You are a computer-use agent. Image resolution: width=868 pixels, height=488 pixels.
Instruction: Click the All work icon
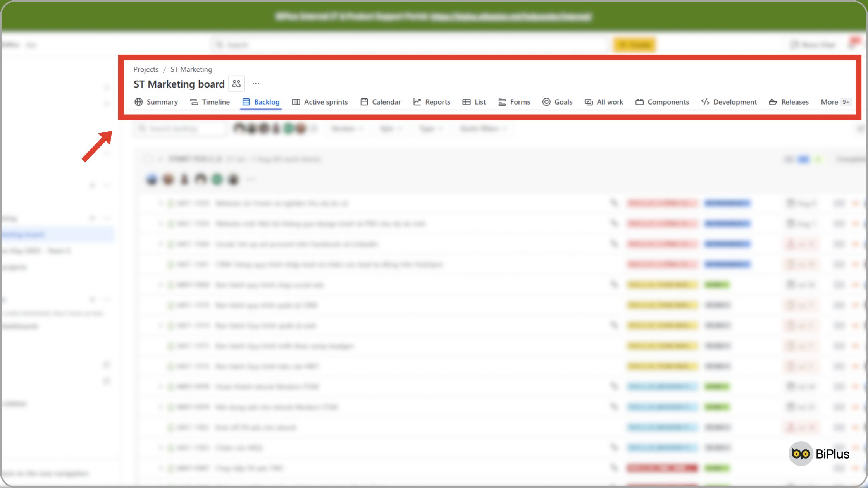[589, 102]
